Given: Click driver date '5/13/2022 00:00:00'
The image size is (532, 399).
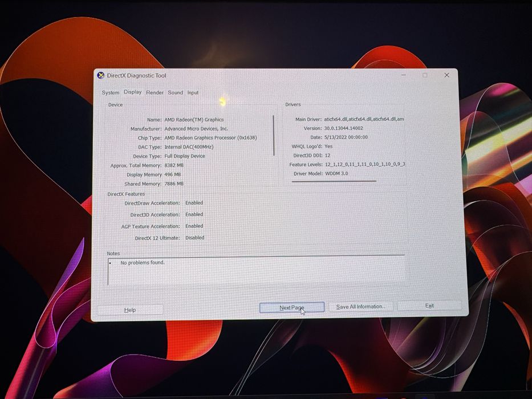Looking at the screenshot, I should (346, 137).
